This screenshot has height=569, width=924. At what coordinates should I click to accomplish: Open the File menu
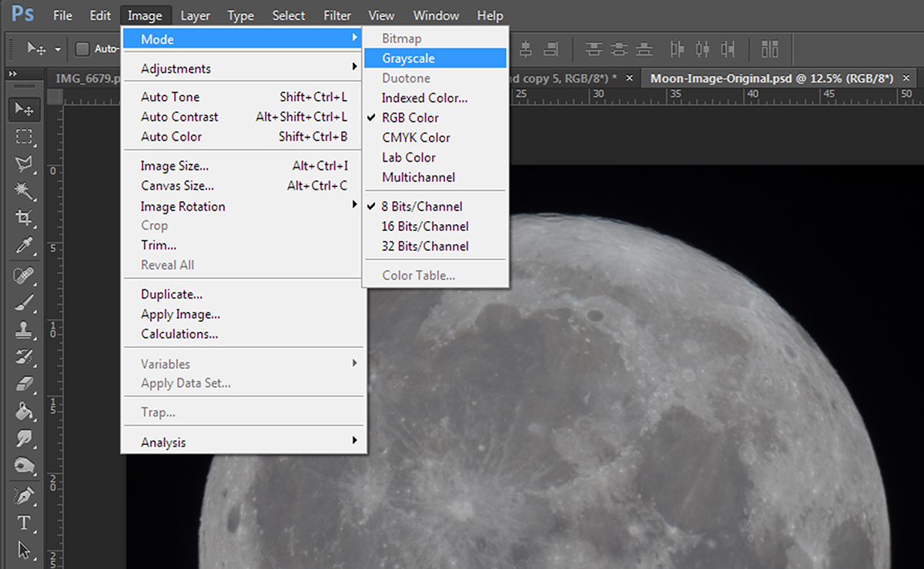(x=63, y=15)
